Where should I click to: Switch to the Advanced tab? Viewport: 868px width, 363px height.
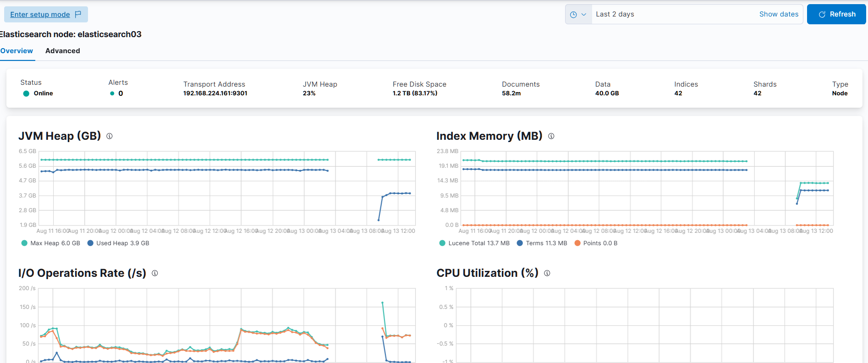click(x=63, y=51)
